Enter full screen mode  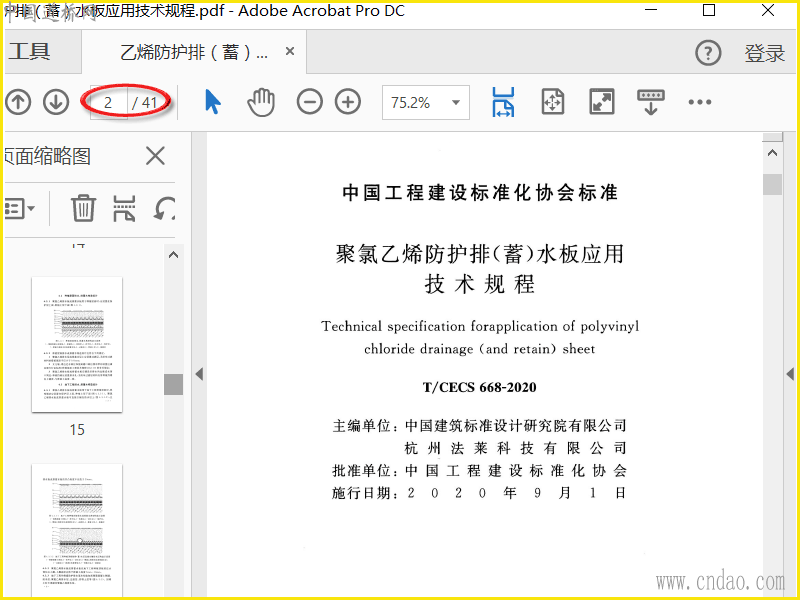coord(602,102)
